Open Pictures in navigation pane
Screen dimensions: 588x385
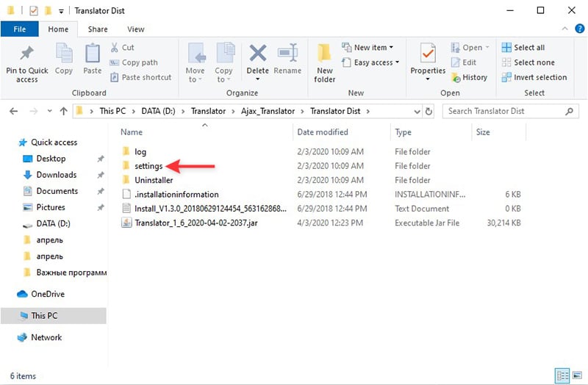click(x=50, y=207)
